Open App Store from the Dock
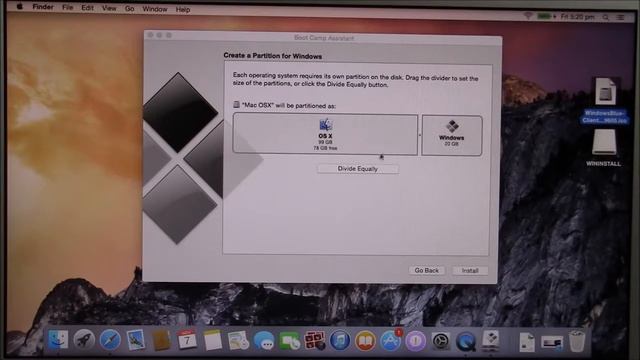 pos(390,341)
